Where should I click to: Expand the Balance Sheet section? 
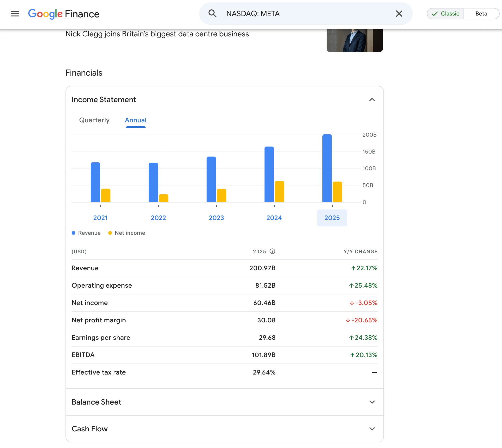(x=372, y=402)
